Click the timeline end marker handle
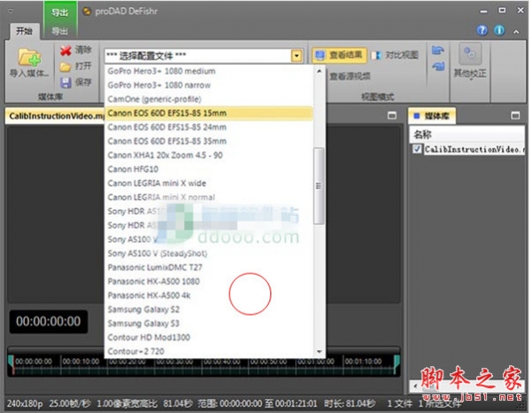Image resolution: width=532 pixels, height=413 pixels. (x=396, y=364)
